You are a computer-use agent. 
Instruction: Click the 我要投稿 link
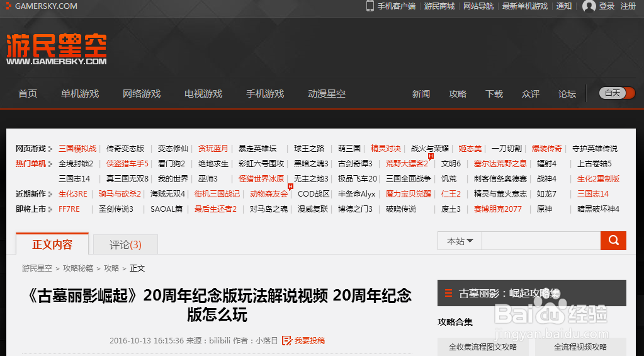pyautogui.click(x=310, y=340)
